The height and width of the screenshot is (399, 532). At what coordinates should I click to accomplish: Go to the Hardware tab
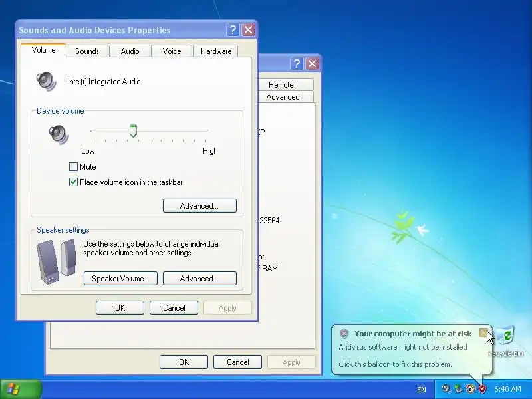[216, 51]
